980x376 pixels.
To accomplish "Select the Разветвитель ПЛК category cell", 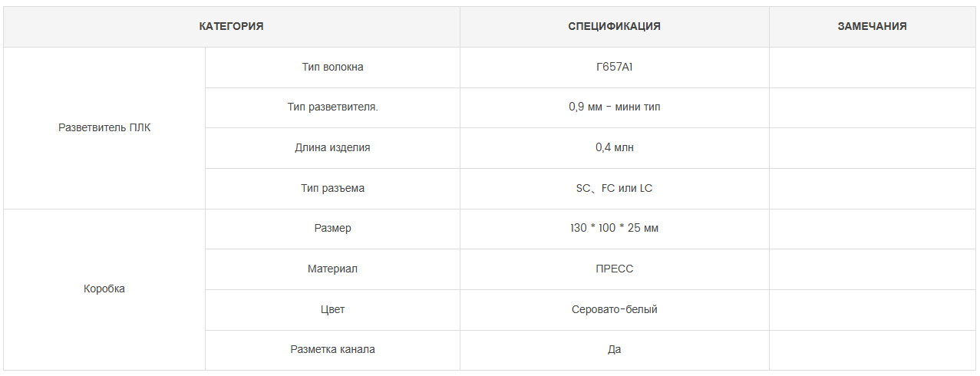I will (x=104, y=128).
